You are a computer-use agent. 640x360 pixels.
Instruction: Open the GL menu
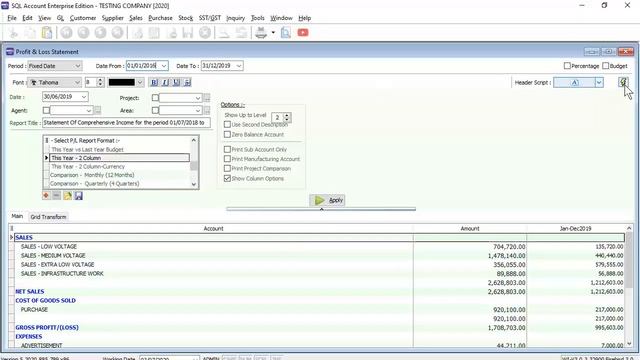(60, 18)
